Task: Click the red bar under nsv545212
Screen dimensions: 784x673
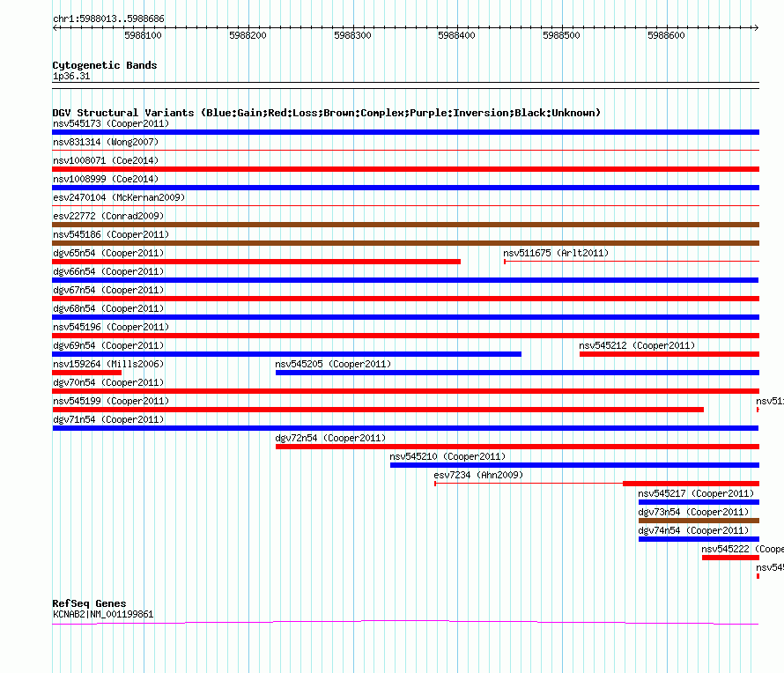Action: (669, 354)
